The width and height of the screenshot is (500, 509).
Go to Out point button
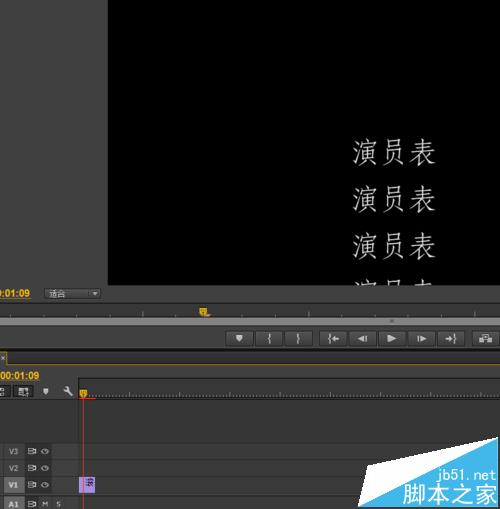(x=451, y=339)
